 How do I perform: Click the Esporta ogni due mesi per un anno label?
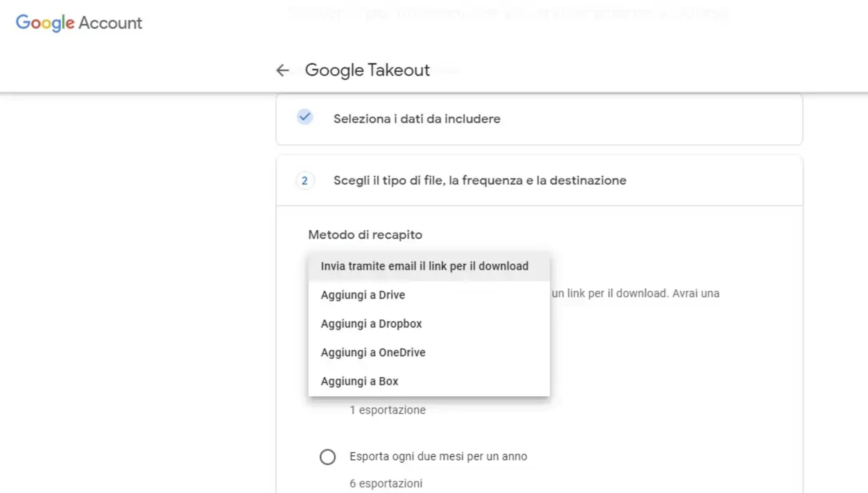[438, 456]
